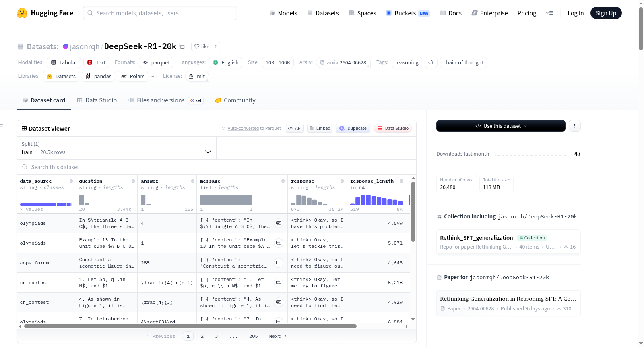This screenshot has height=347, width=644.
Task: Open Data Studio from viewer header
Action: tap(393, 128)
